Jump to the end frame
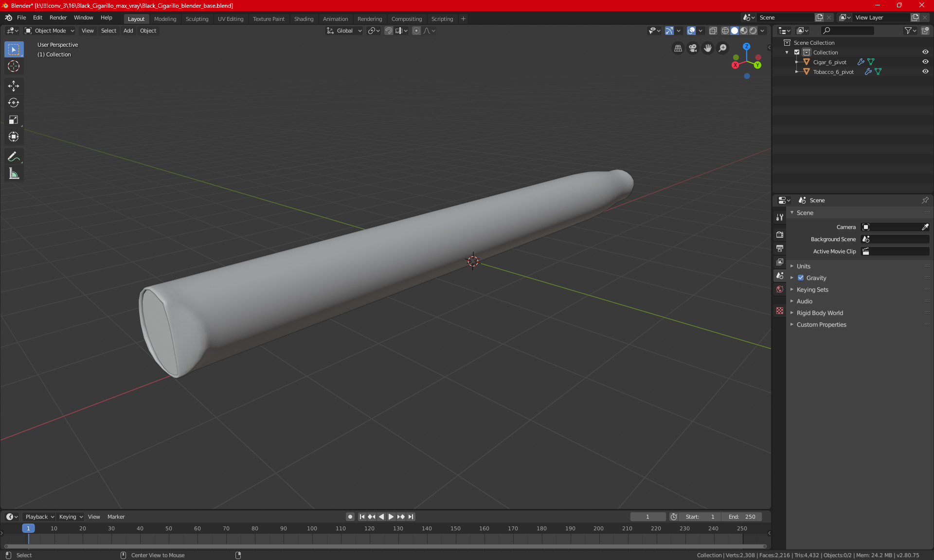 (x=411, y=517)
